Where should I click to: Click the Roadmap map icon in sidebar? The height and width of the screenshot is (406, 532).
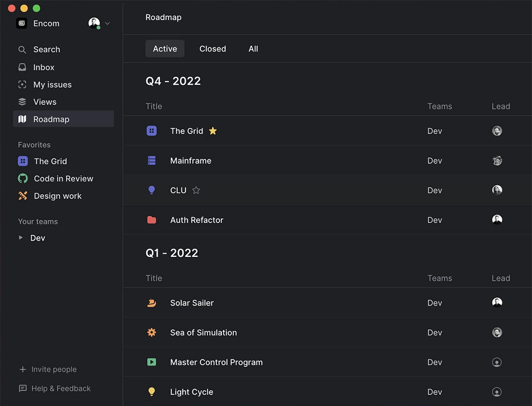(22, 119)
